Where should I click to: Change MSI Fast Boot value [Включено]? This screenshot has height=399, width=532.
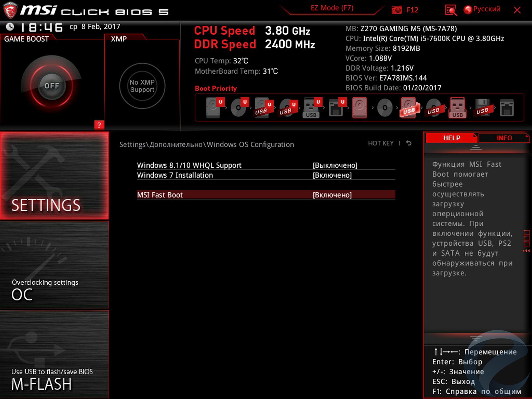click(332, 195)
